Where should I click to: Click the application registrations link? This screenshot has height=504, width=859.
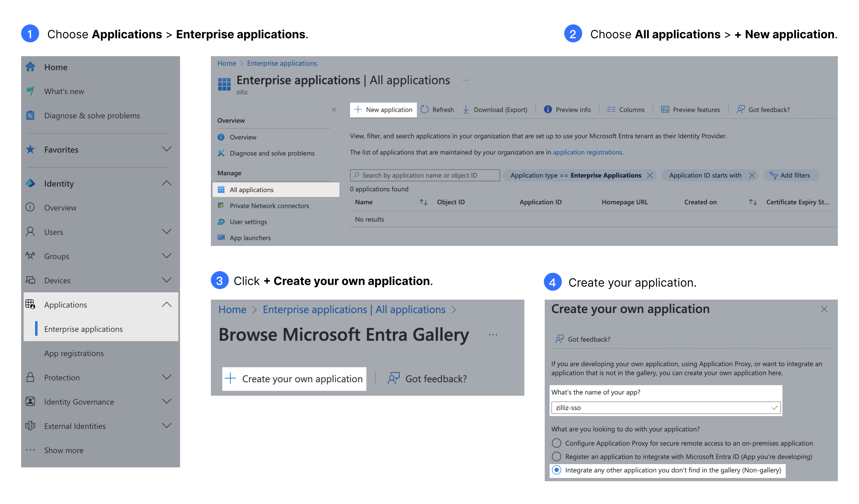[x=587, y=152]
